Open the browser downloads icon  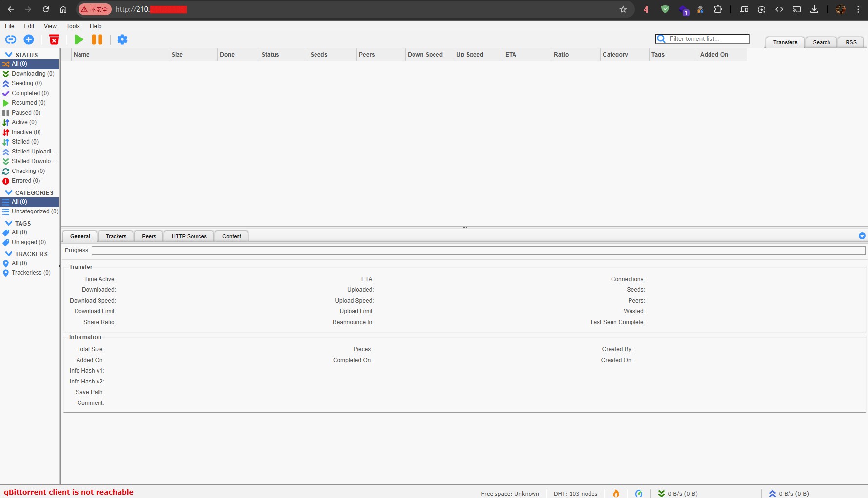tap(814, 9)
